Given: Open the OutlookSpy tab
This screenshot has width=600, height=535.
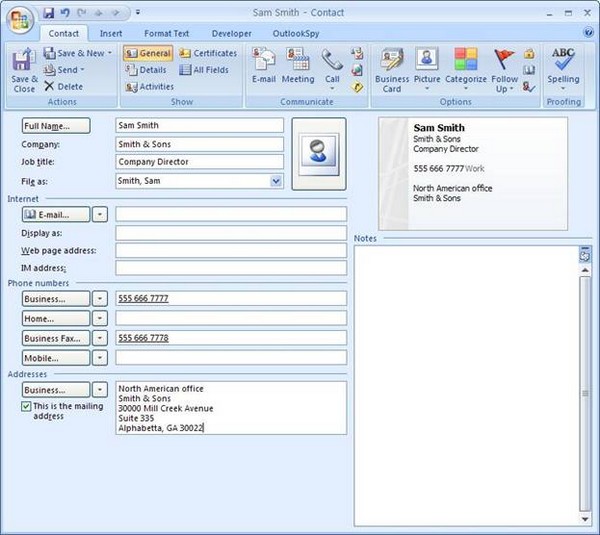Looking at the screenshot, I should click(296, 34).
